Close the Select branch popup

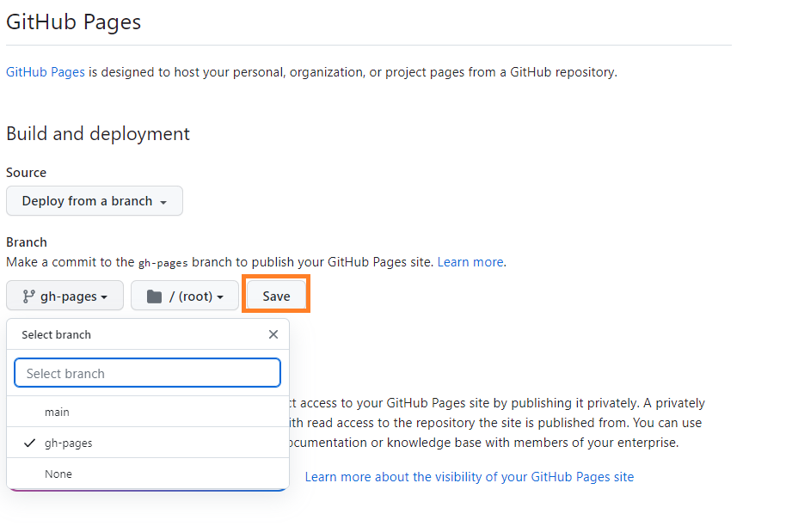click(273, 334)
